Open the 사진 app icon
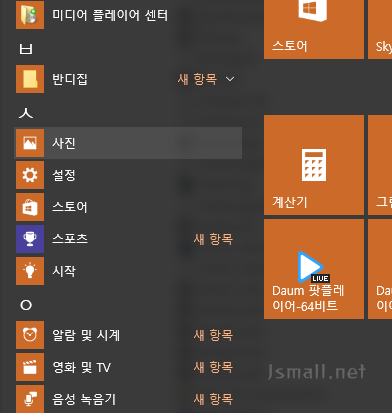Viewport: 392px width, 413px height. [x=30, y=143]
